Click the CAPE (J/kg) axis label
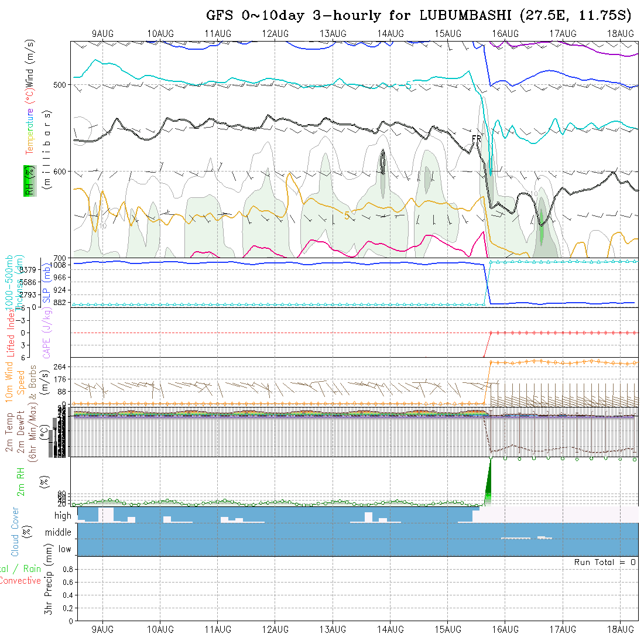The width and height of the screenshot is (644, 644). click(x=46, y=334)
